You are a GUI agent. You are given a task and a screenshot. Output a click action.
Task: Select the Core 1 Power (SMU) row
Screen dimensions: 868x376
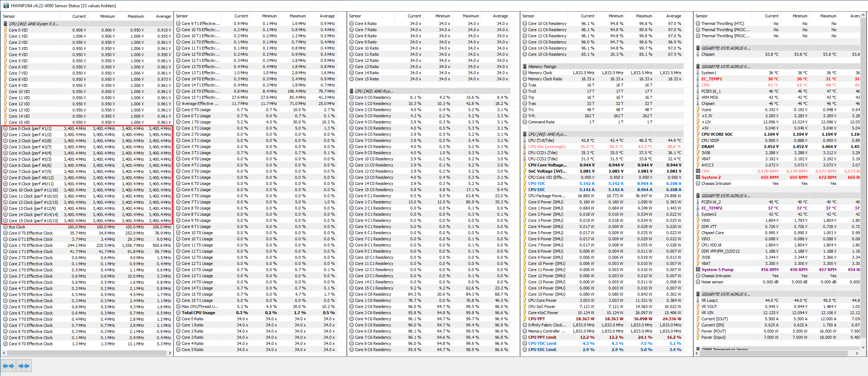tap(603, 208)
